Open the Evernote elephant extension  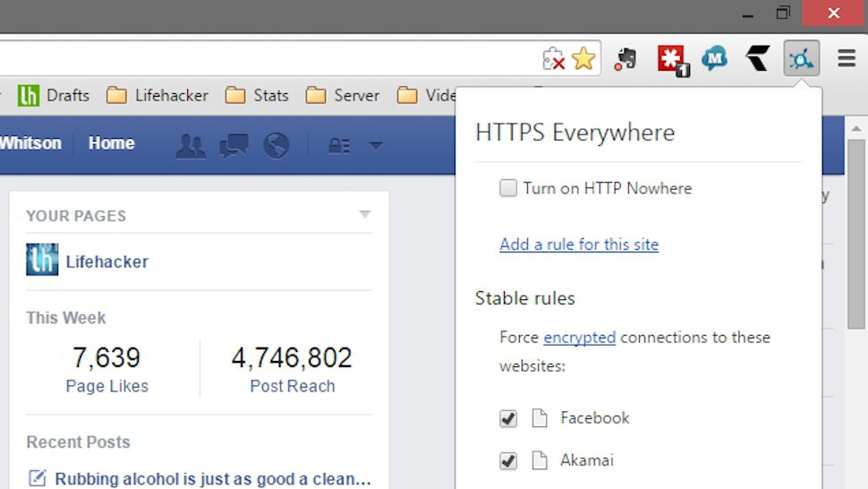625,59
